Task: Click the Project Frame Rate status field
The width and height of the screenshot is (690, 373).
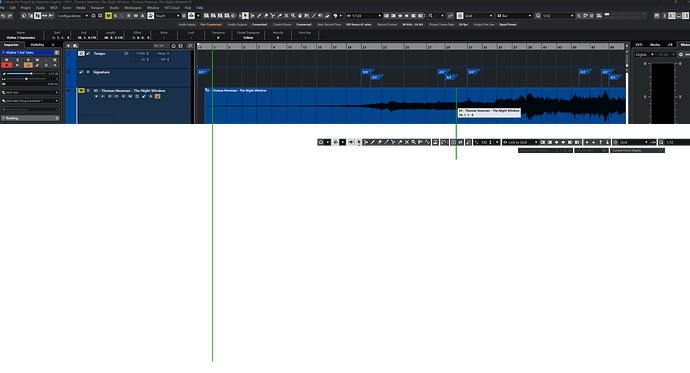Action: pos(449,25)
